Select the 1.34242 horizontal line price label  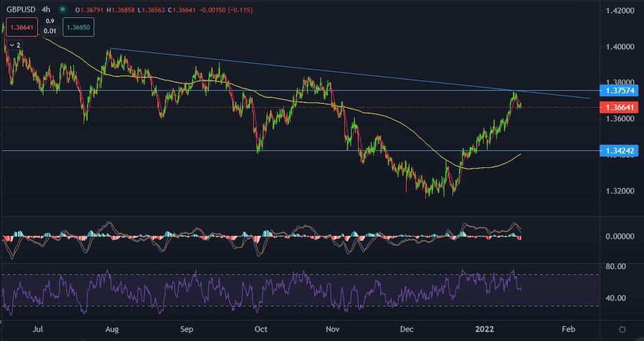pos(619,151)
